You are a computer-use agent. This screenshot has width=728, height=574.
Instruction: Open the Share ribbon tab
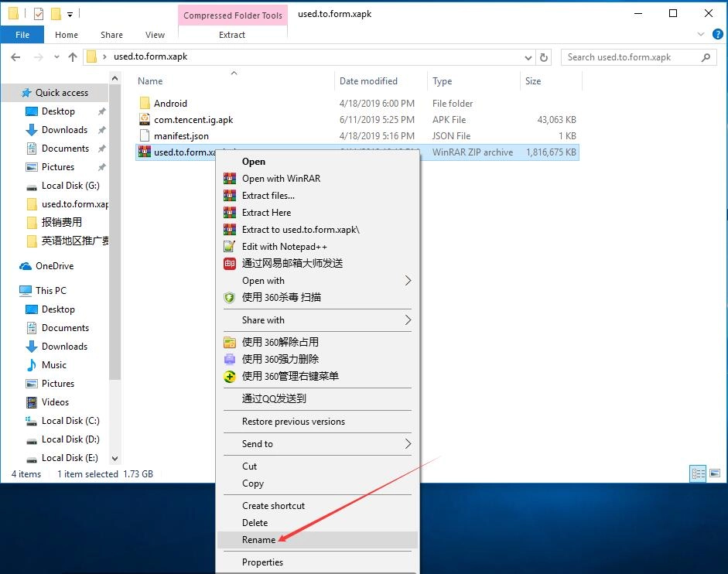click(x=111, y=35)
